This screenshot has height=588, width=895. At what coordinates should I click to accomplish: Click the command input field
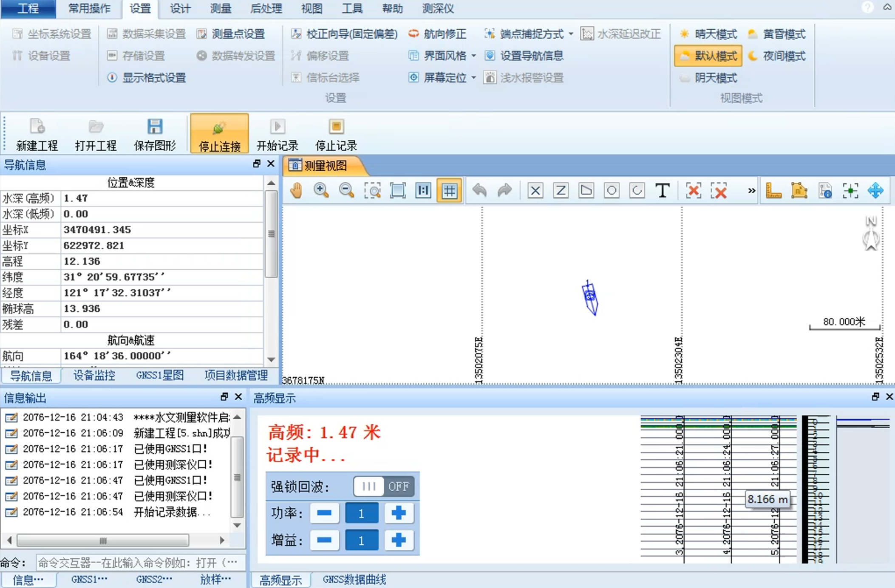140,563
